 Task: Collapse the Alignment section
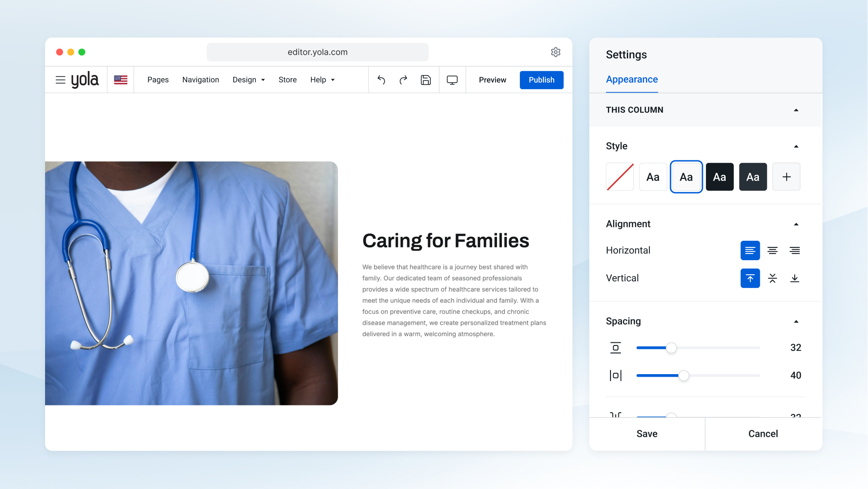(796, 224)
